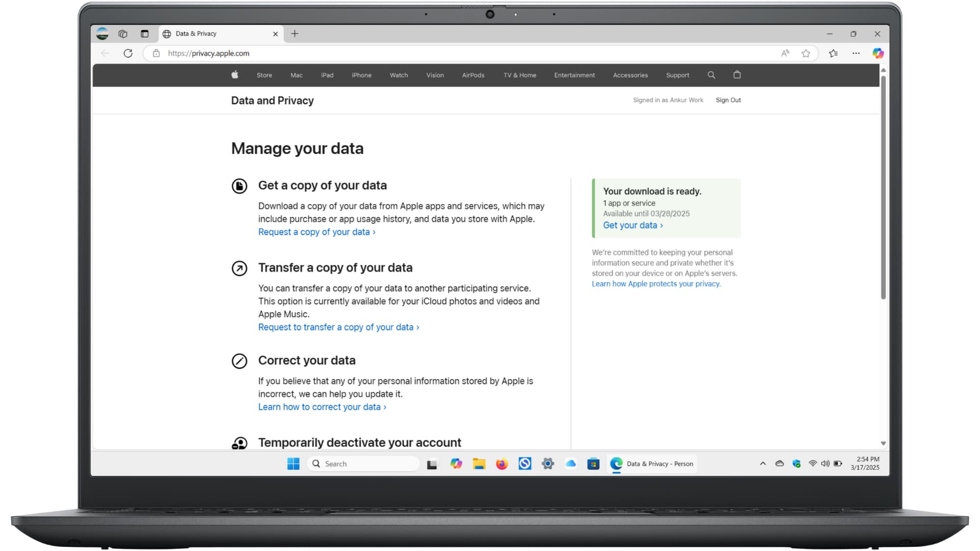Open Task View in the taskbar
The image size is (980, 551).
(432, 464)
